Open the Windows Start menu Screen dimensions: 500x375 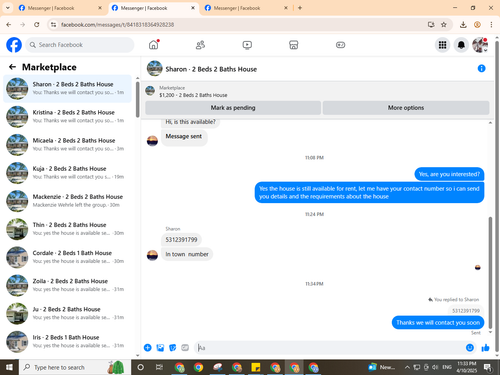(9, 367)
